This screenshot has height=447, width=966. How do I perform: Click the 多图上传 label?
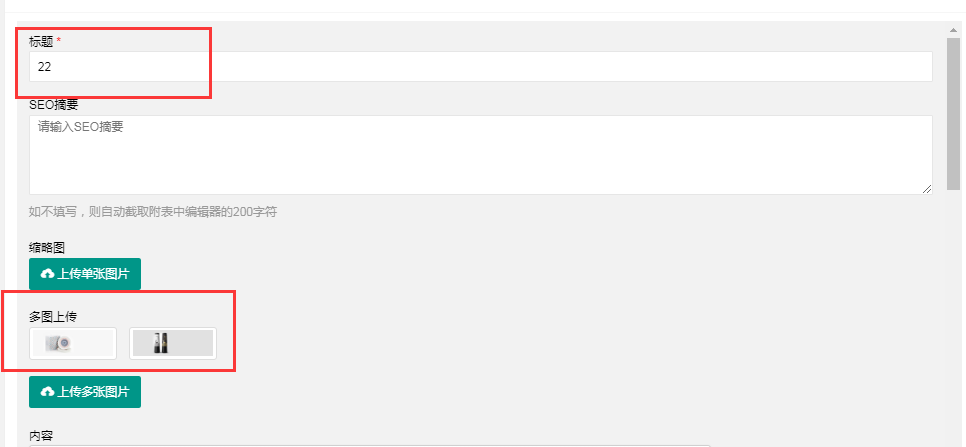[53, 317]
